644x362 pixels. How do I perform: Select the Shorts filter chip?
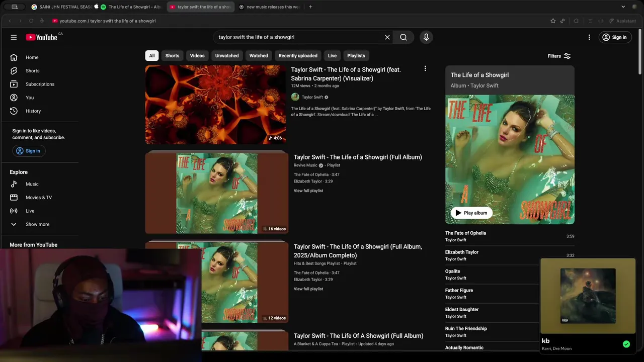click(x=173, y=56)
